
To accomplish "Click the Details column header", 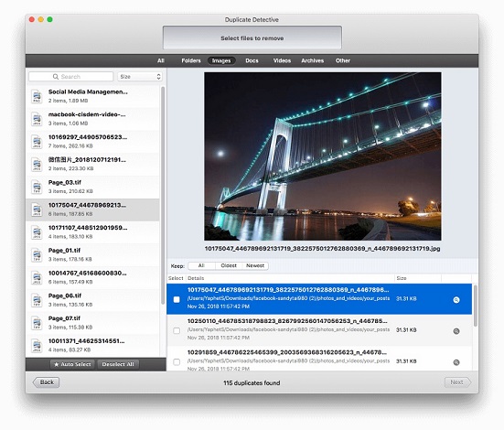I will pyautogui.click(x=290, y=278).
